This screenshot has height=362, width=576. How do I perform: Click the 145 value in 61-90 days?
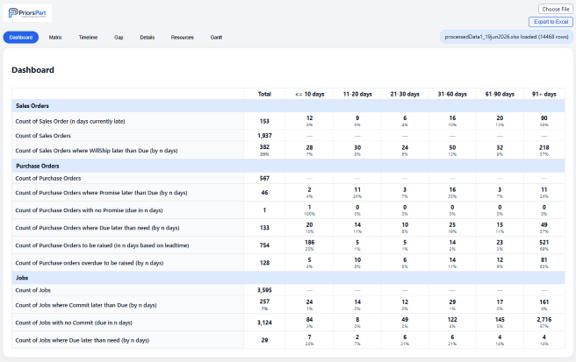point(500,319)
